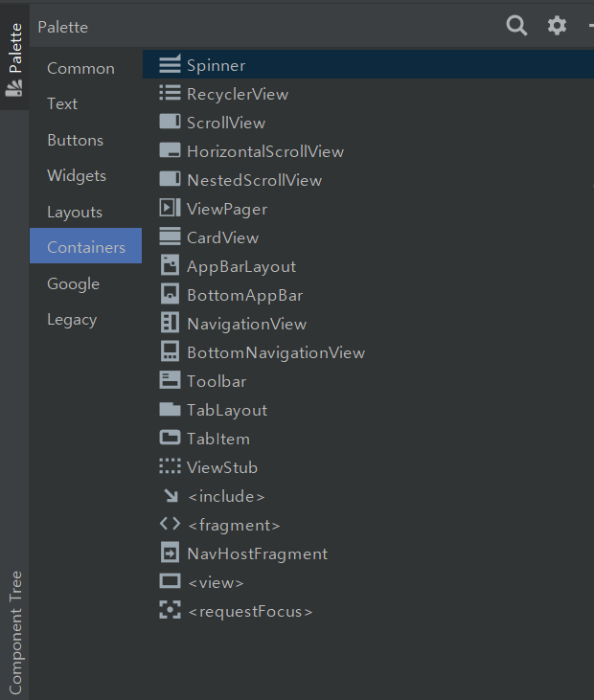Image resolution: width=594 pixels, height=700 pixels.
Task: Click the NavHostFragment icon
Action: [171, 553]
